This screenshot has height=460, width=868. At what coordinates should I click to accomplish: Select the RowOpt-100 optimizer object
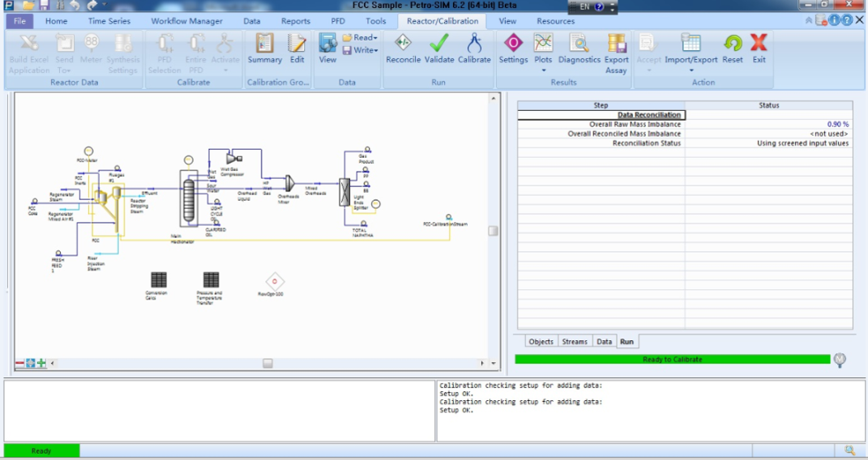(x=275, y=281)
